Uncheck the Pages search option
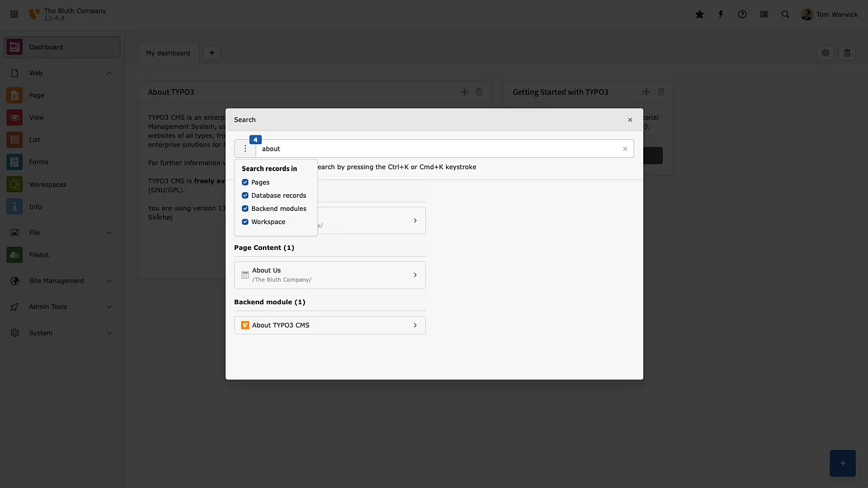The height and width of the screenshot is (488, 868). pos(245,182)
